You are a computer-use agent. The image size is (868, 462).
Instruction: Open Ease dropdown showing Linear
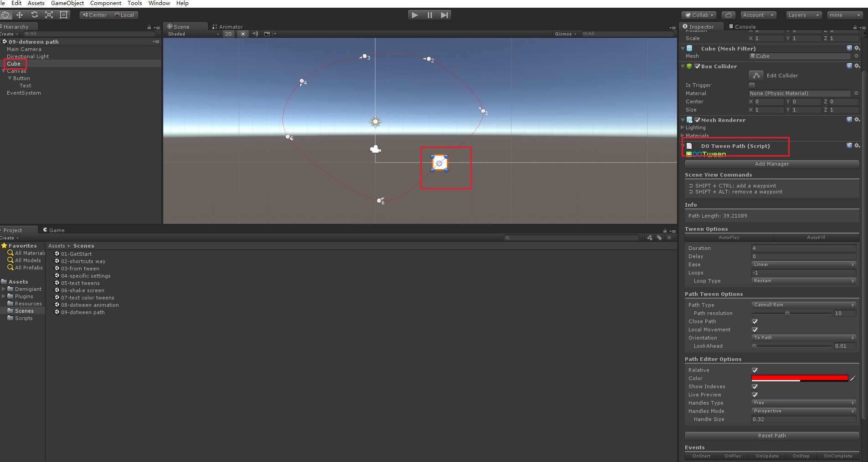pyautogui.click(x=804, y=264)
